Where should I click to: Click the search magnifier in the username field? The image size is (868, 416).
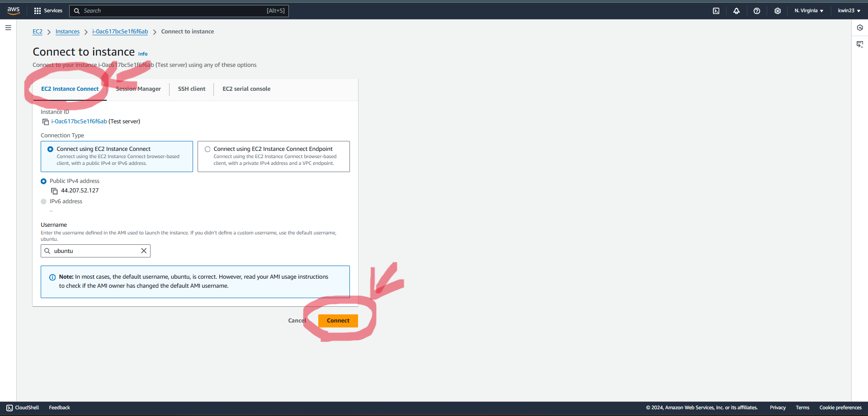pyautogui.click(x=47, y=251)
